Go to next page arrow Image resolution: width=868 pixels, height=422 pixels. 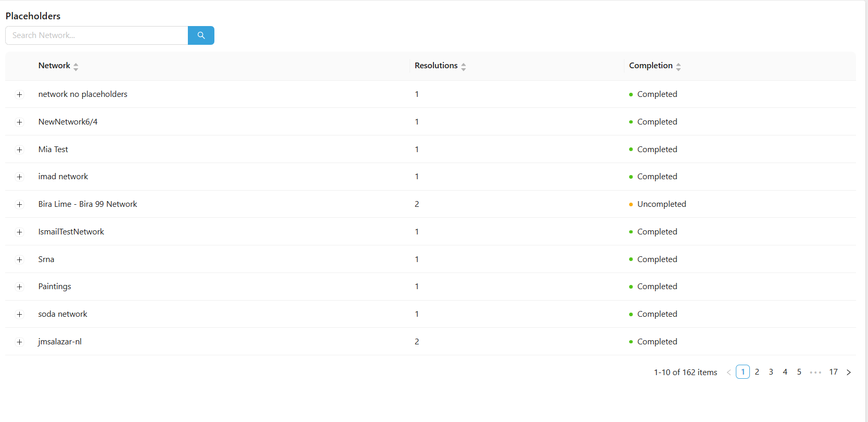click(849, 372)
